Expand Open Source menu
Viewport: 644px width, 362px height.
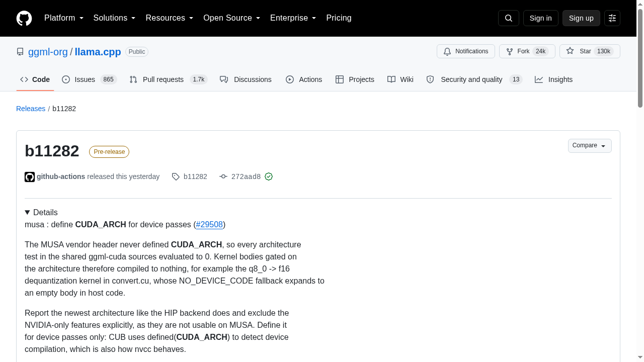coord(232,18)
